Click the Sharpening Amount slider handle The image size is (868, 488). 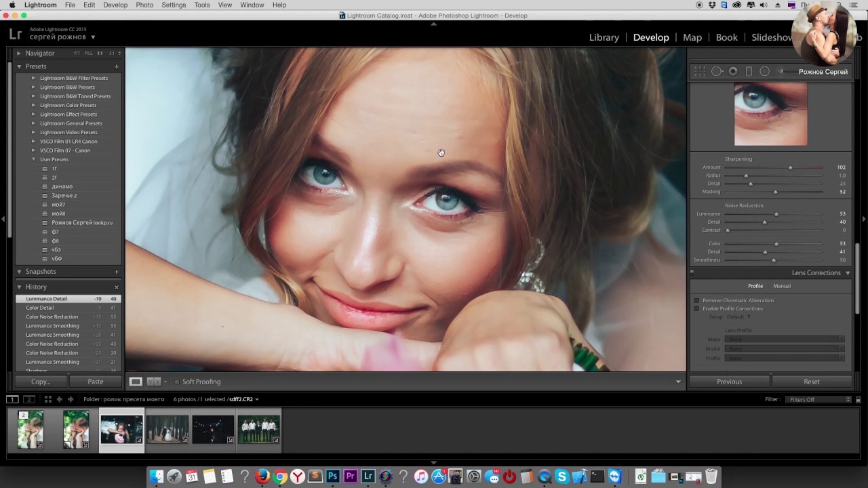[x=790, y=167]
